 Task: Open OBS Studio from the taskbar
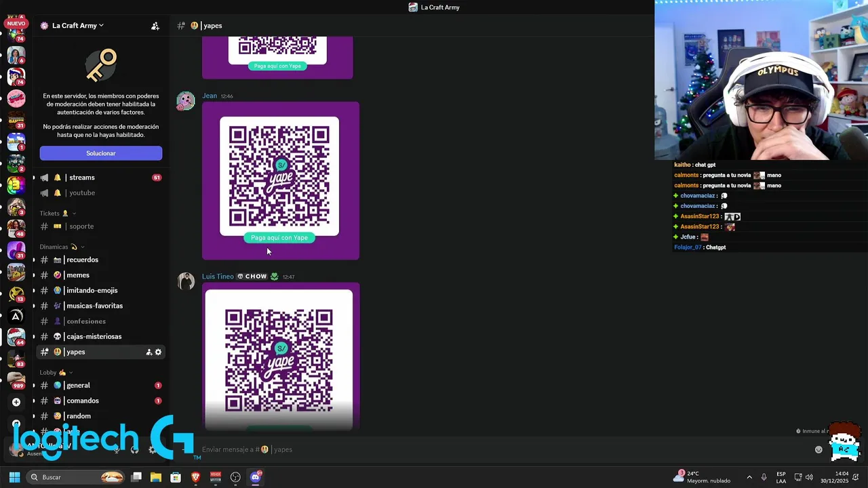(235, 477)
